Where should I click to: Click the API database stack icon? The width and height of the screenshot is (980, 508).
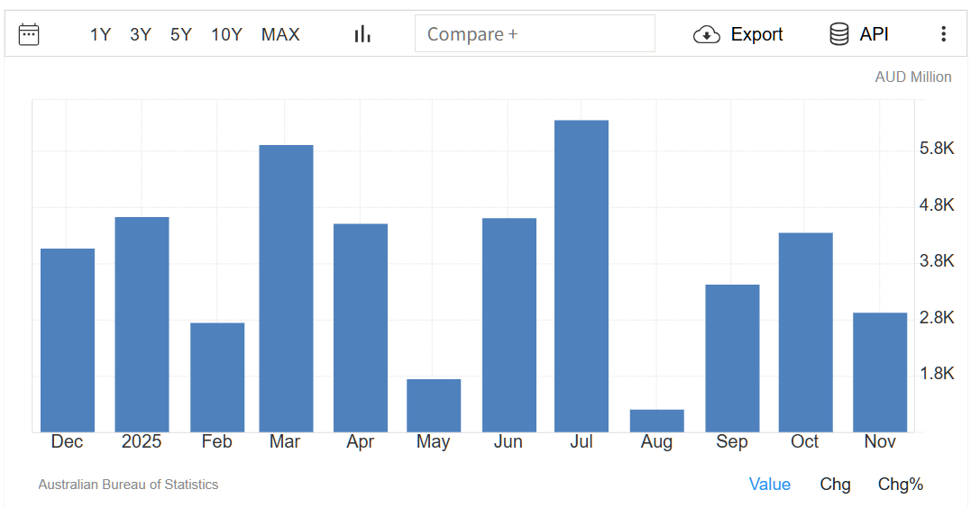coord(839,34)
